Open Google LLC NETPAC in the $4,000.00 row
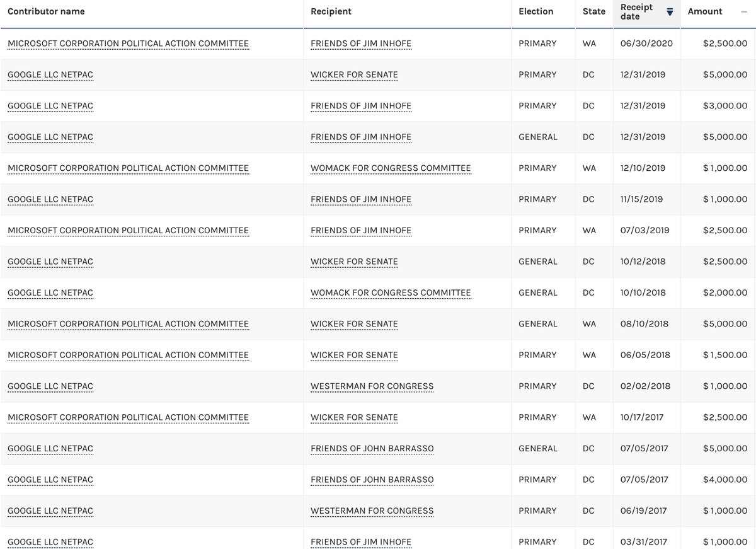 click(x=50, y=480)
